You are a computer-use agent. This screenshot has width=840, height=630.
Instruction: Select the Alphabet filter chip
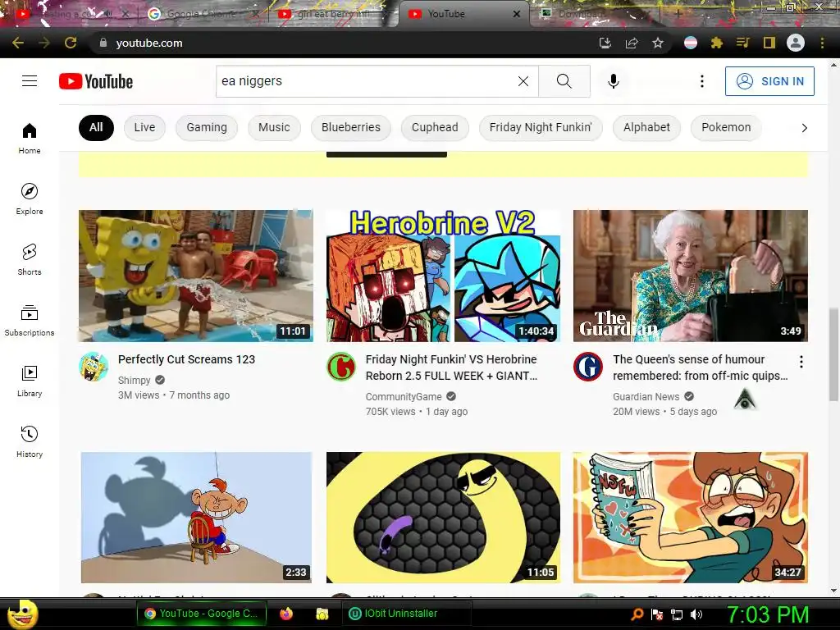pos(646,127)
